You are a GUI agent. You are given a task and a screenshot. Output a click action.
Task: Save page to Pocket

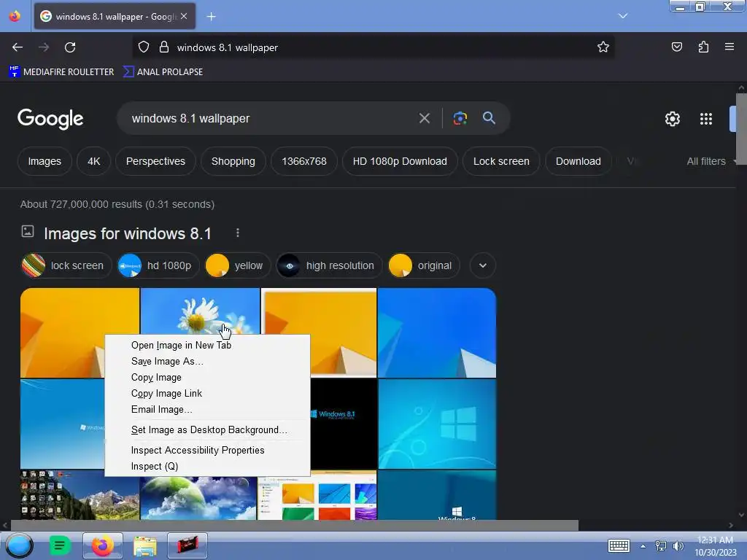point(676,47)
